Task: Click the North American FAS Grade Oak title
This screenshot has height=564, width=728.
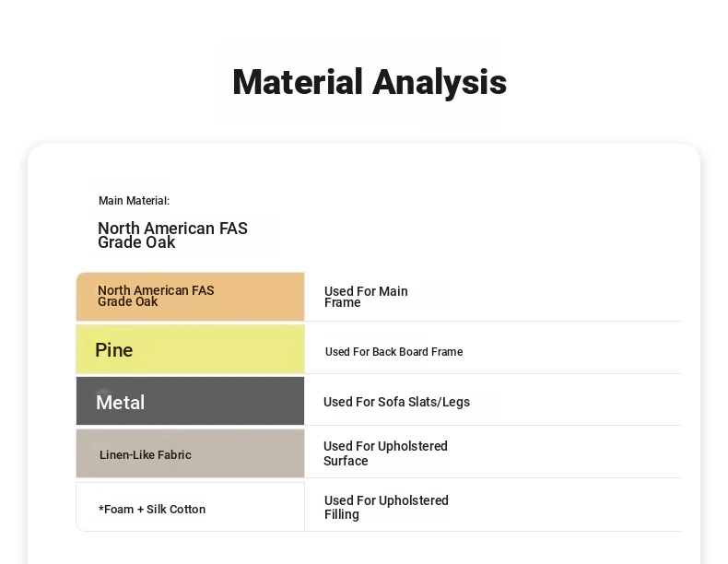Action: pyautogui.click(x=172, y=235)
